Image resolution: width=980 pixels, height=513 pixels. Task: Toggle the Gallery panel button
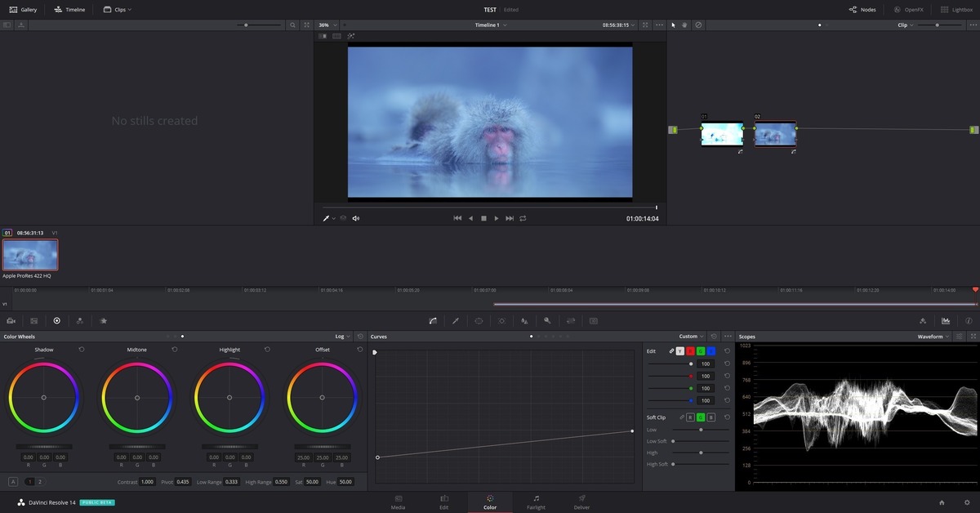(23, 10)
